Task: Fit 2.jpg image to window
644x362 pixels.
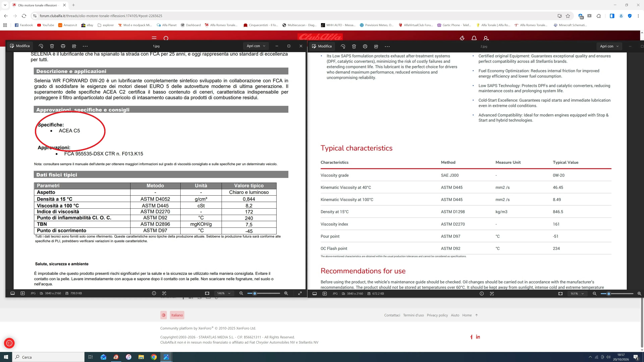Action: click(x=560, y=294)
